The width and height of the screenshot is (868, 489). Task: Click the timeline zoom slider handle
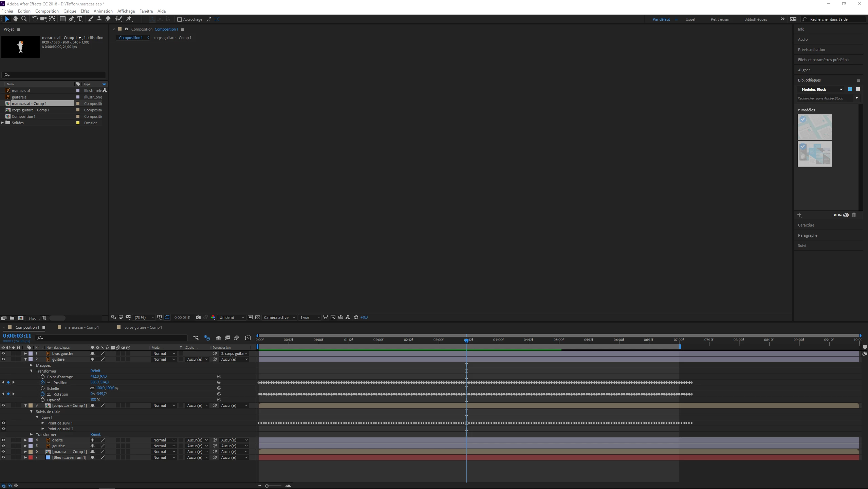coord(267,486)
